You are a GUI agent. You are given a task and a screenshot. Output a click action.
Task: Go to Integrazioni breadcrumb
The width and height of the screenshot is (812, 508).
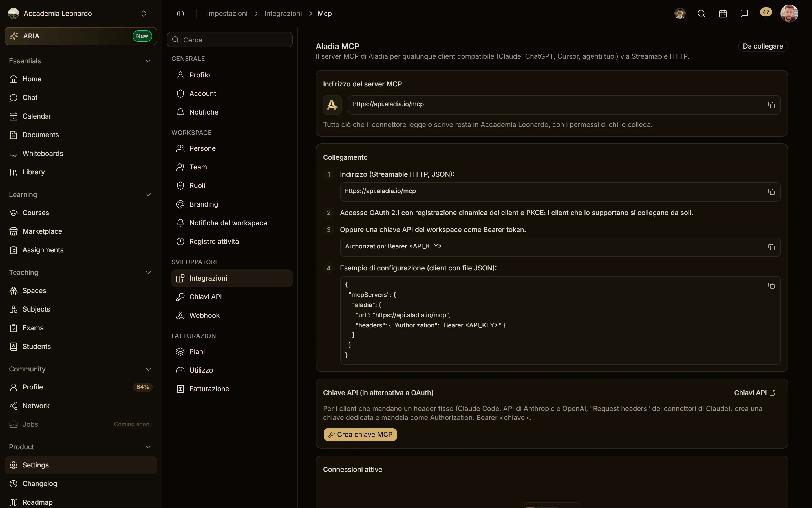click(283, 14)
